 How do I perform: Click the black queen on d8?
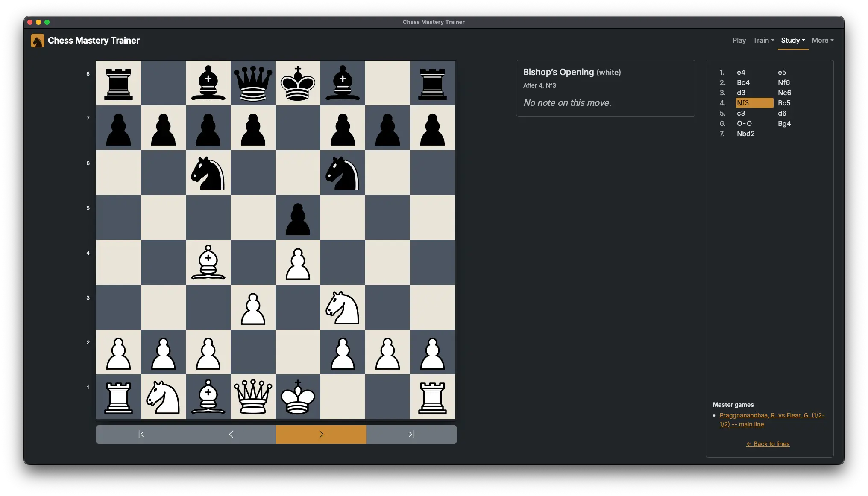253,83
